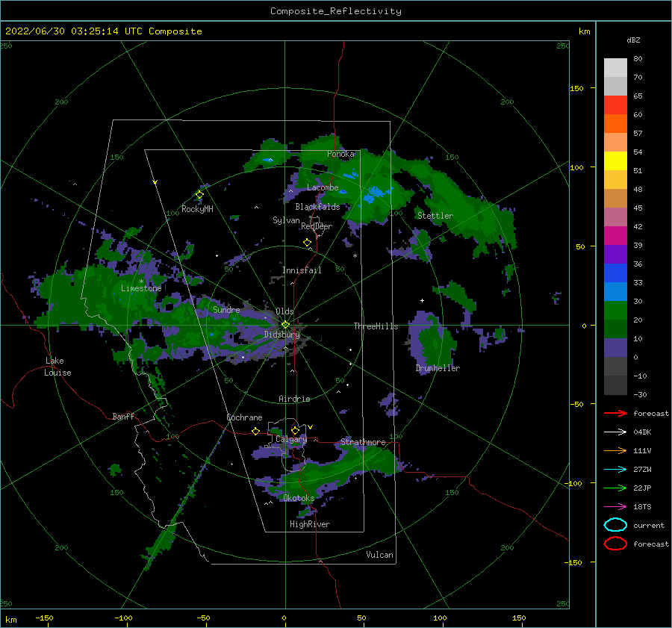Click the Blackfalds label
Screen dimensions: 672x628
[317, 207]
